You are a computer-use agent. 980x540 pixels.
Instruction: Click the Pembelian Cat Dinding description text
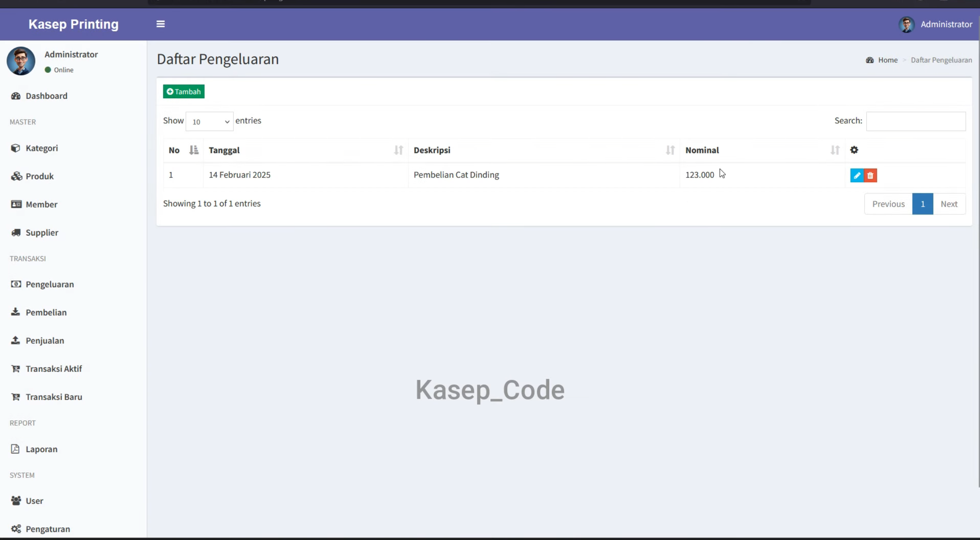(x=456, y=175)
